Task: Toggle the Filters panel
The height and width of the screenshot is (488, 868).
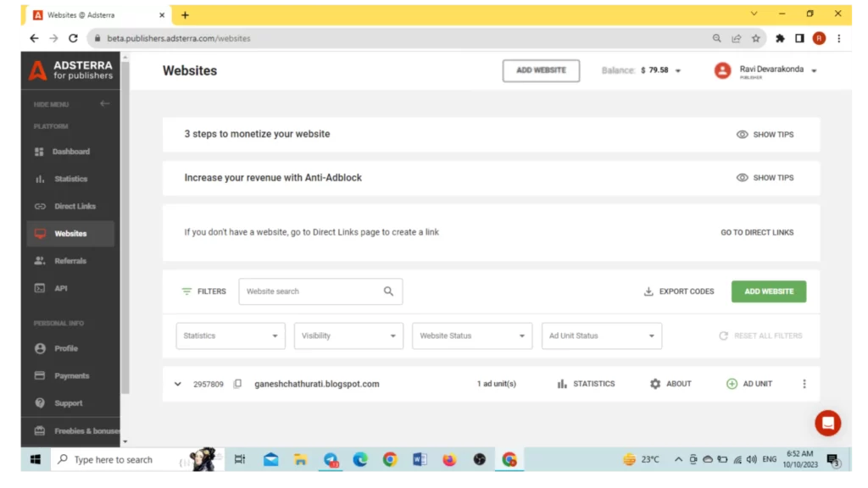Action: point(203,291)
